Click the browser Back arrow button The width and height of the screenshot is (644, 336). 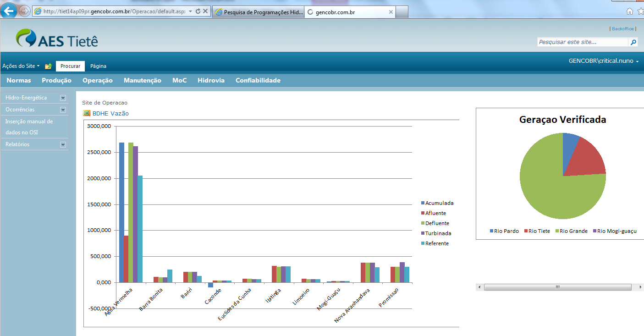[9, 11]
